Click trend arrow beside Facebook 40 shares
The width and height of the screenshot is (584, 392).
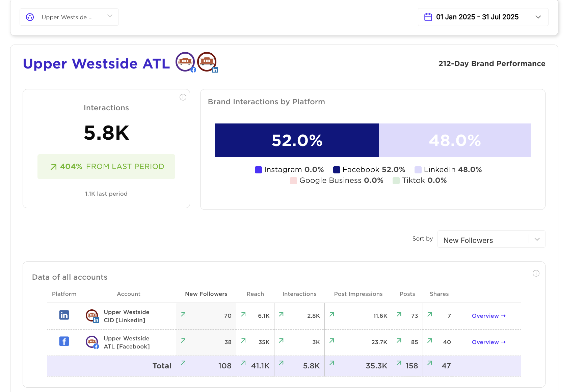pos(430,340)
